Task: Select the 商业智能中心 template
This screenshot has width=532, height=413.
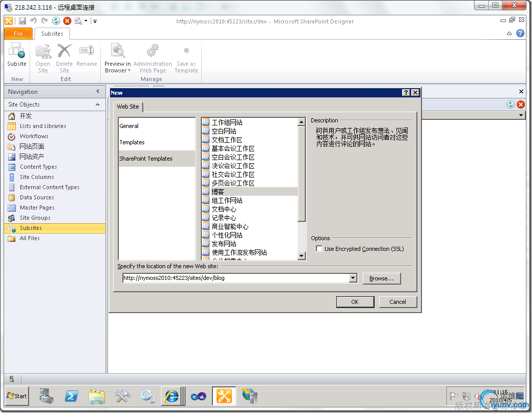Action: [250, 226]
